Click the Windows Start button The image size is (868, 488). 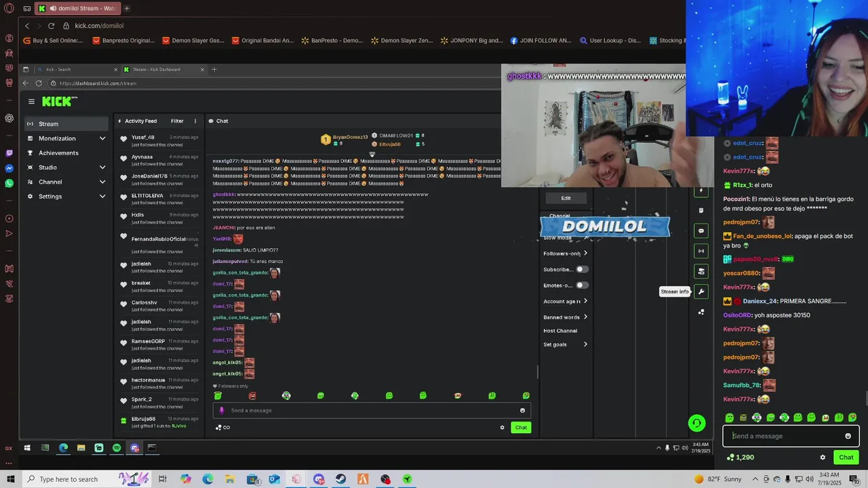[10, 479]
